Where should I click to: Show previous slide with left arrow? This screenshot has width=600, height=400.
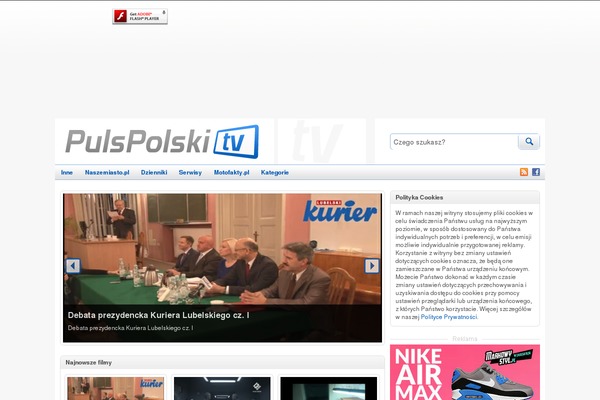[73, 266]
